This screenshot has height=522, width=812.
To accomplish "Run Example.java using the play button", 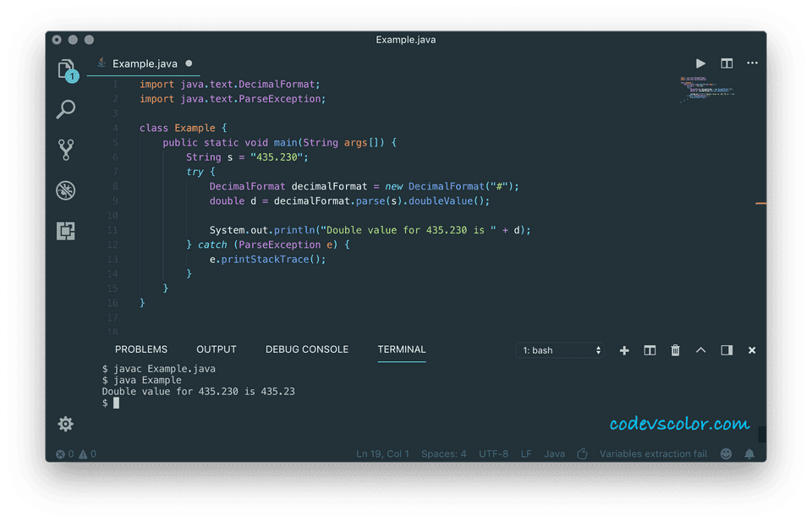I will pos(700,63).
